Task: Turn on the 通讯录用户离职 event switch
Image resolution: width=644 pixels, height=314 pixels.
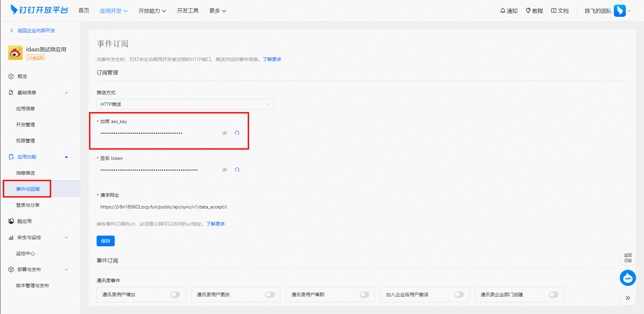Action: click(364, 295)
